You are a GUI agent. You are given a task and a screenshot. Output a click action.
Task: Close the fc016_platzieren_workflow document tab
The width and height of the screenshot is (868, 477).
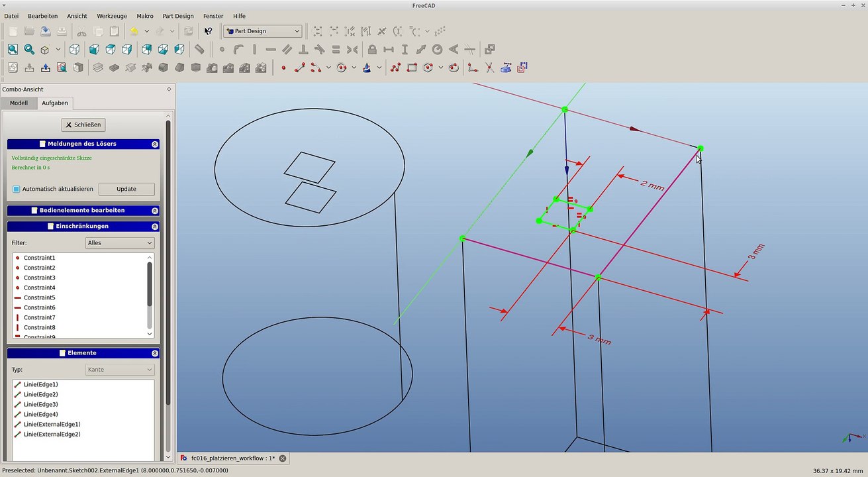point(283,458)
